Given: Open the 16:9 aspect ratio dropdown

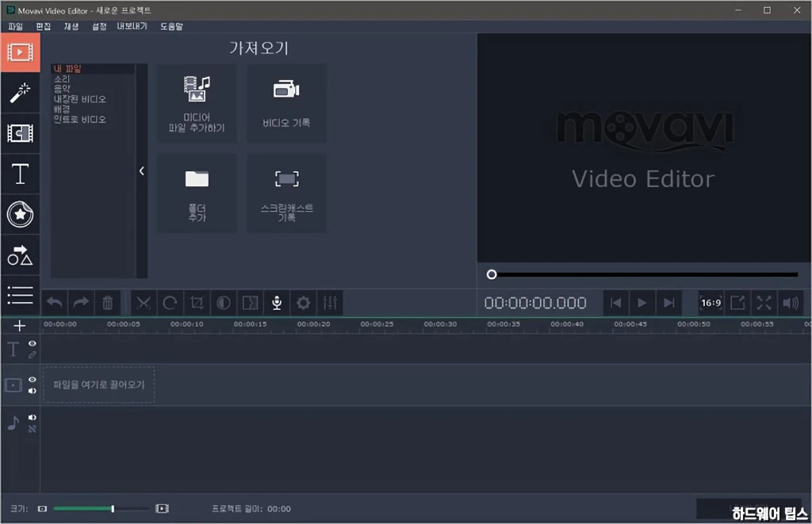Looking at the screenshot, I should [711, 303].
